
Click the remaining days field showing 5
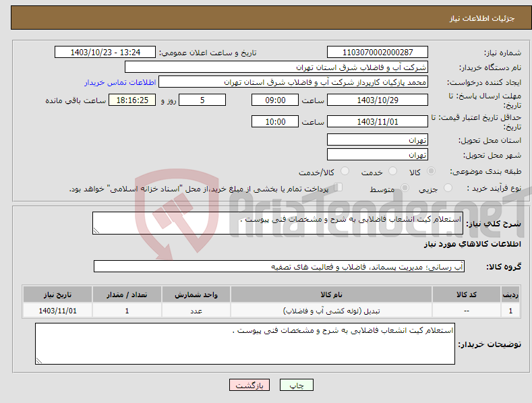[202, 100]
